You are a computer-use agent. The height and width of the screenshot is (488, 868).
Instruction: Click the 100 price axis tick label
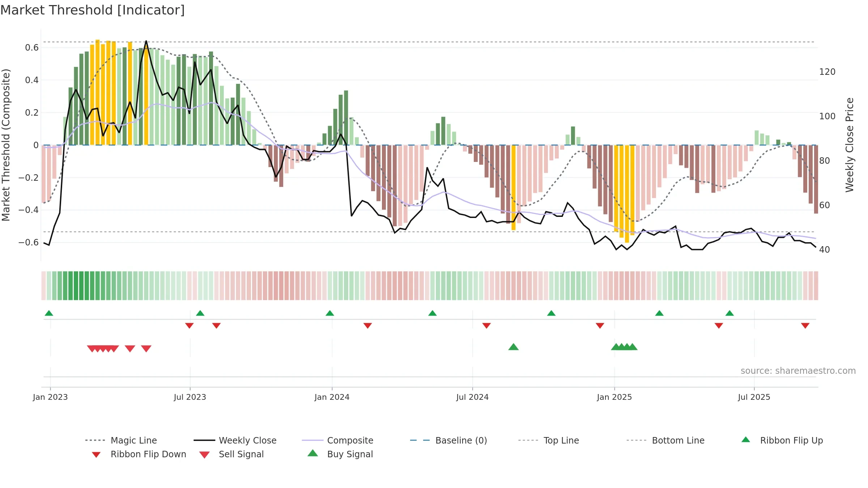point(827,116)
